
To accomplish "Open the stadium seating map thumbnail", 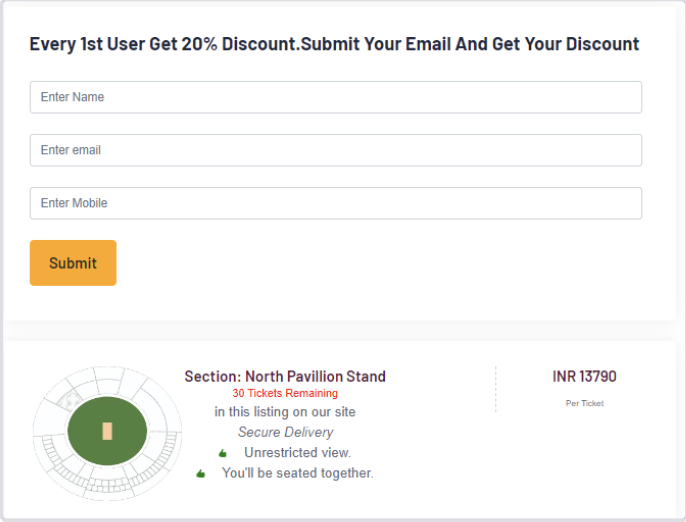I will click(x=107, y=433).
